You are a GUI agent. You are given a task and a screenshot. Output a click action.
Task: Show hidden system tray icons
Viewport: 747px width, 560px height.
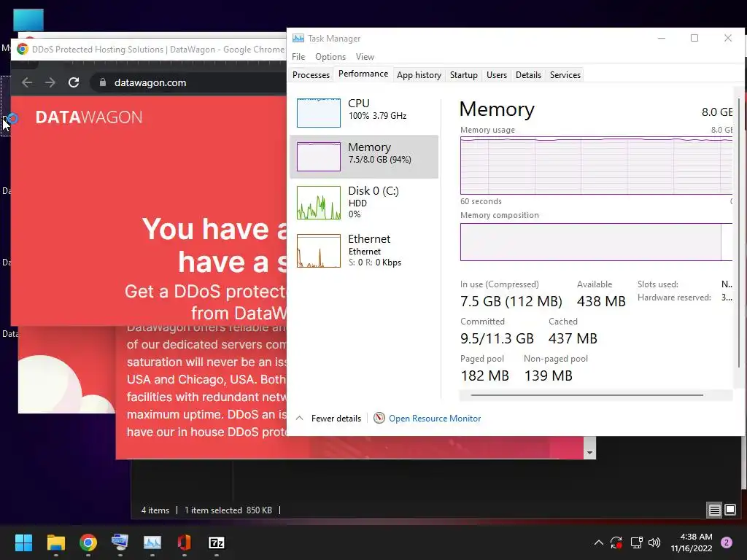tap(599, 542)
